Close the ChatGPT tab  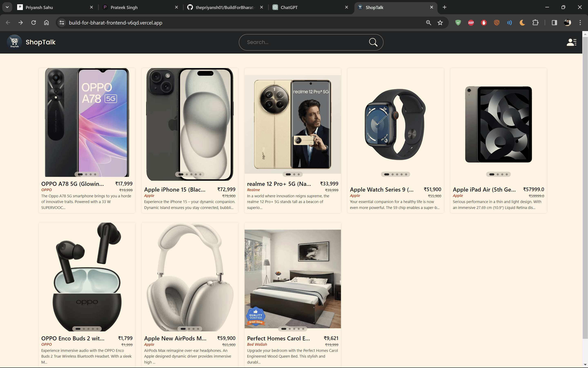click(346, 7)
